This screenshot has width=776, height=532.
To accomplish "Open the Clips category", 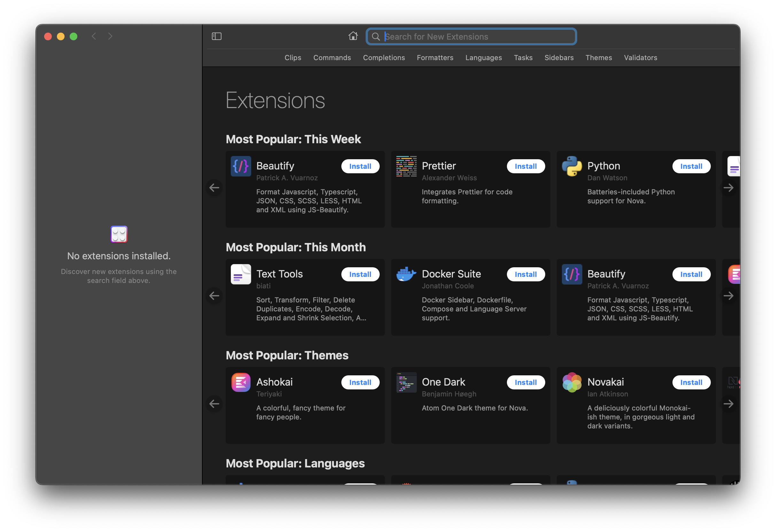I will 293,58.
